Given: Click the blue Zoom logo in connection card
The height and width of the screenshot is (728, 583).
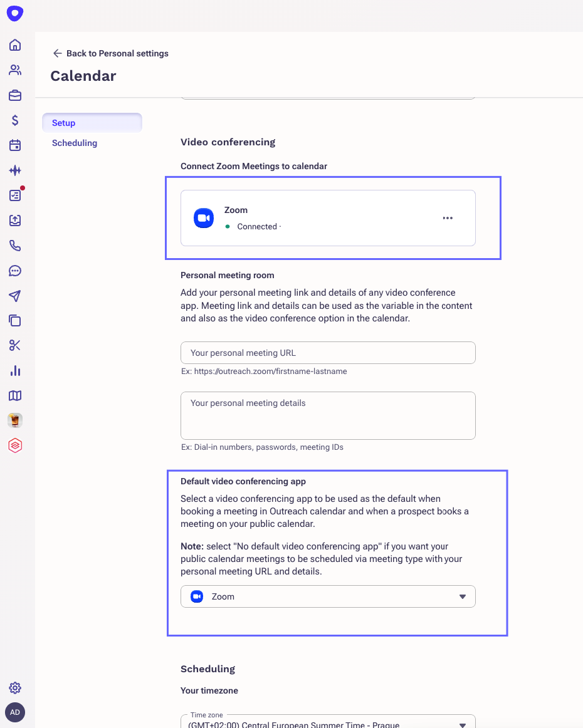Looking at the screenshot, I should coord(204,218).
